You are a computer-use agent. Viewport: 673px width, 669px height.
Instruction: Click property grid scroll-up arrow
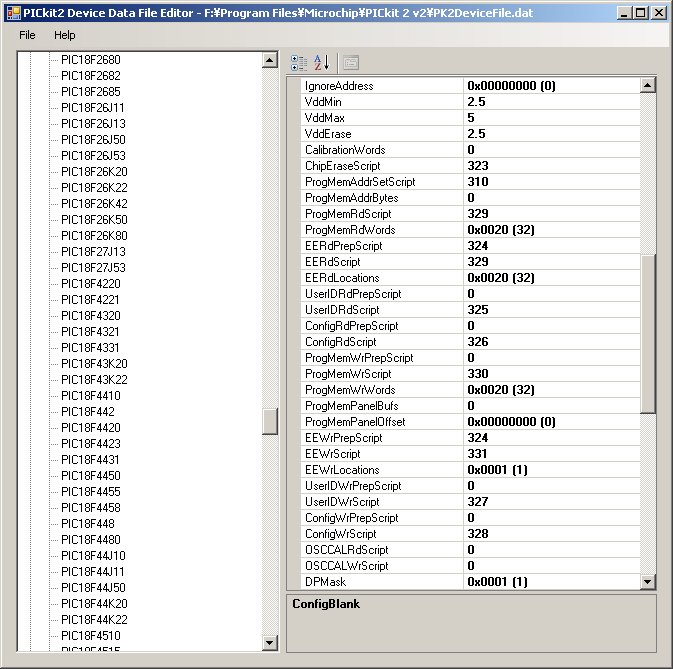pyautogui.click(x=648, y=85)
